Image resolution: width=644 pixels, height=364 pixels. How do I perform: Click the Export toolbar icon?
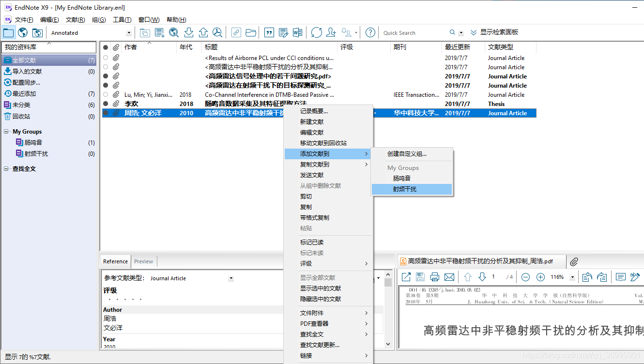(x=203, y=32)
